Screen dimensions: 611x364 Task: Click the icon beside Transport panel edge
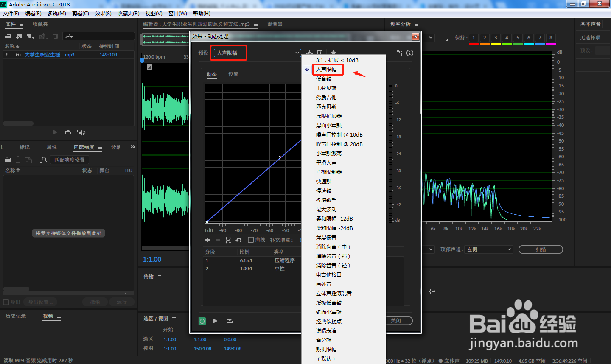coord(432,291)
